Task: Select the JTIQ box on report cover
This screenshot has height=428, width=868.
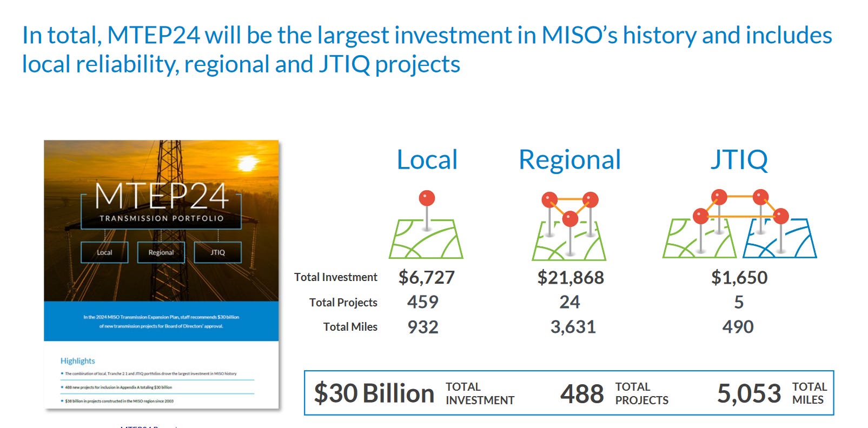Action: click(x=217, y=252)
